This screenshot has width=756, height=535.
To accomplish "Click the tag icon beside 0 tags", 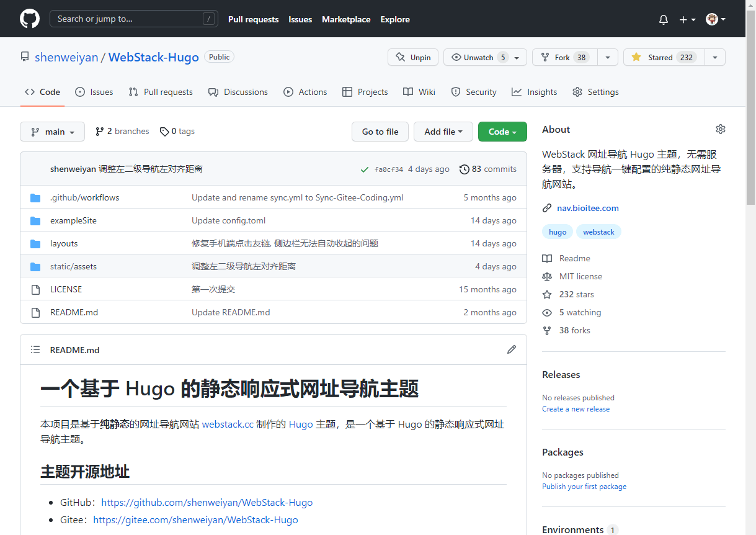I will click(x=164, y=132).
